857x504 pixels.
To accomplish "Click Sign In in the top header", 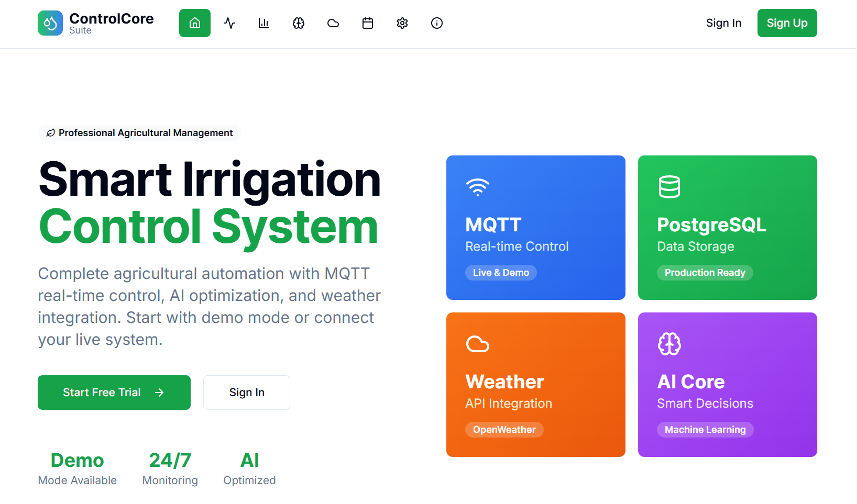I will (723, 23).
